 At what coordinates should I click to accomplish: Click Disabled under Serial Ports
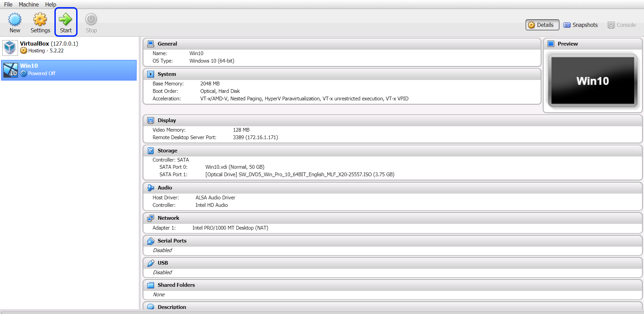(162, 250)
